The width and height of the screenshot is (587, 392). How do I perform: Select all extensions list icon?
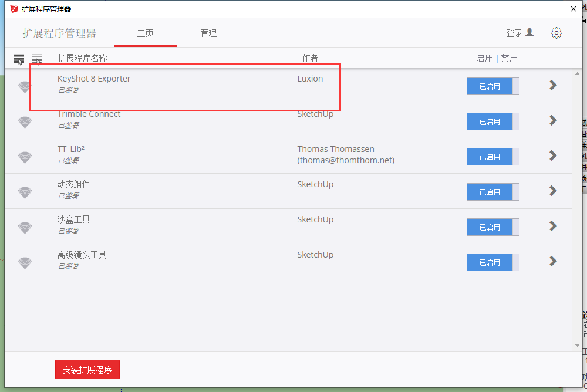coord(19,59)
